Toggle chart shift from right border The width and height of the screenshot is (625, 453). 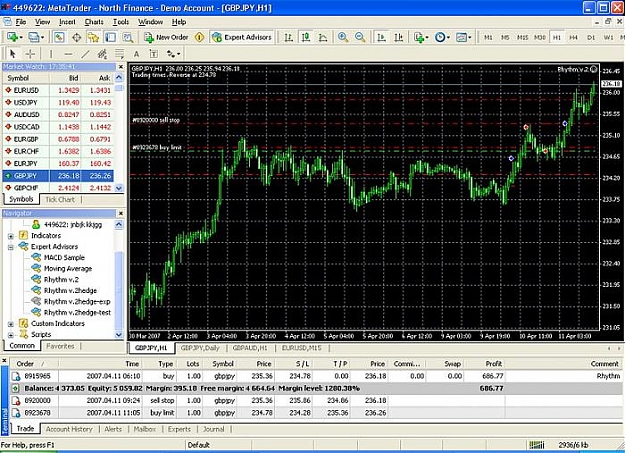pos(399,37)
